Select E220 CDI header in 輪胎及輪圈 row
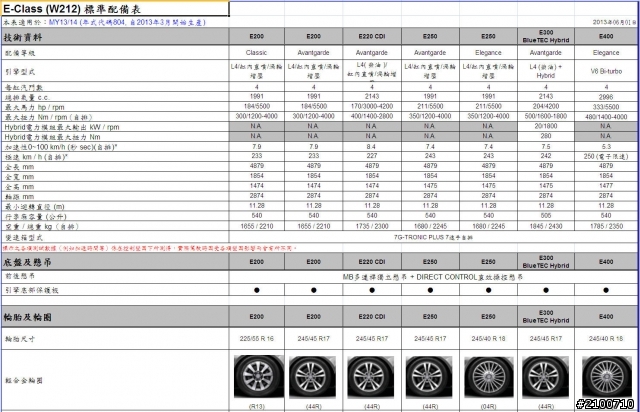640x412 pixels. (372, 317)
